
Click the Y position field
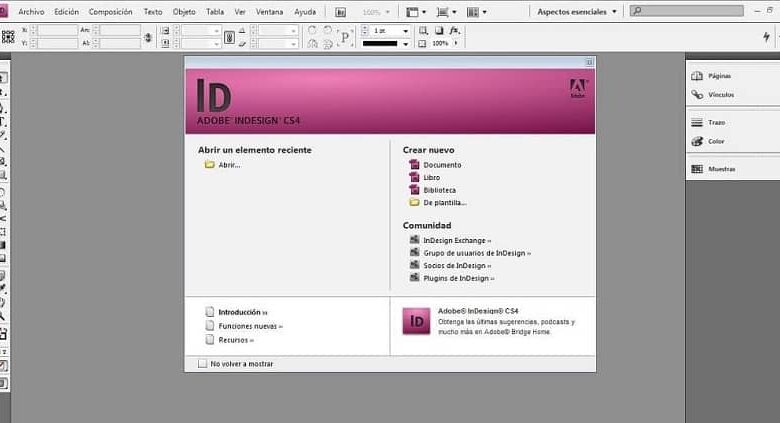(x=58, y=43)
